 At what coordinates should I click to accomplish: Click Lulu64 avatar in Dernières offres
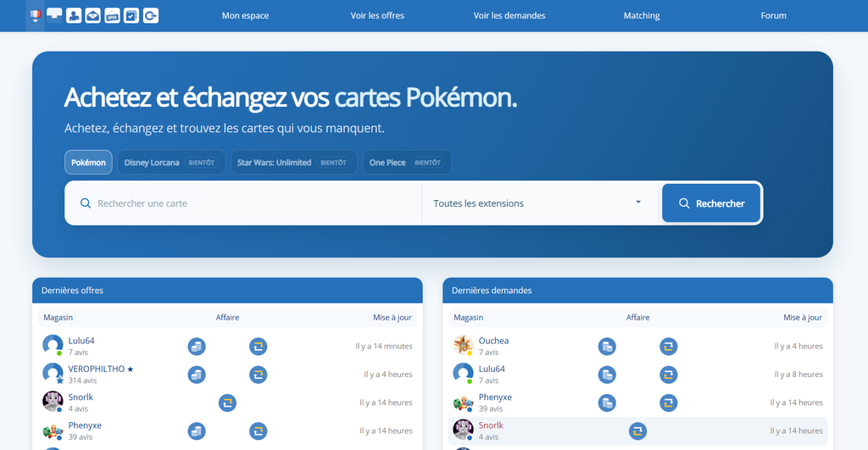tap(53, 346)
